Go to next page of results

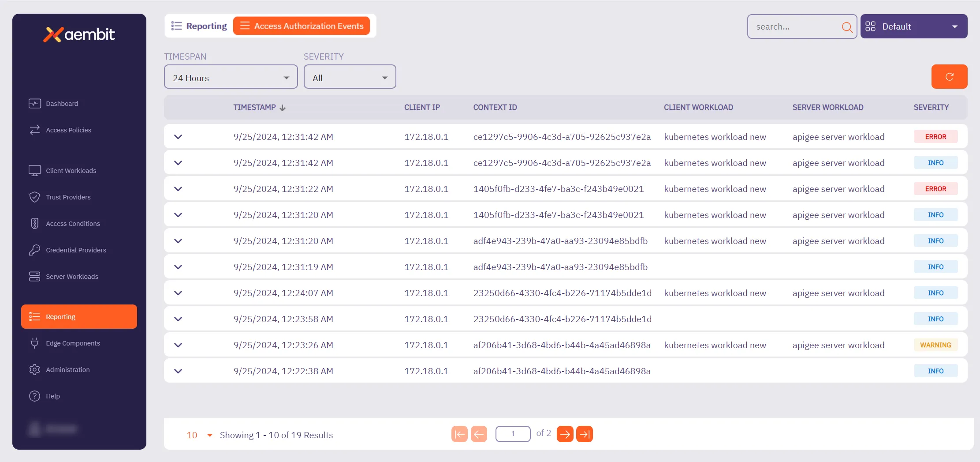[x=565, y=434]
